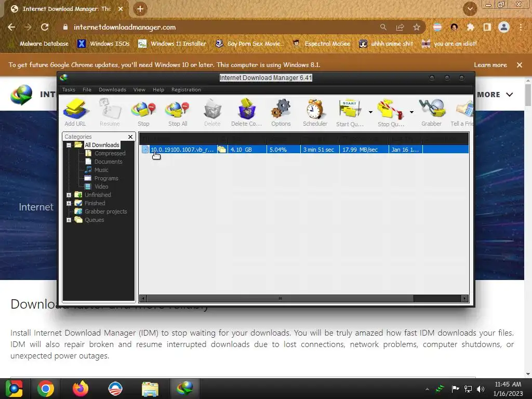The height and width of the screenshot is (399, 532).
Task: Click the right arrow of list scrollbar
Action: click(x=464, y=299)
